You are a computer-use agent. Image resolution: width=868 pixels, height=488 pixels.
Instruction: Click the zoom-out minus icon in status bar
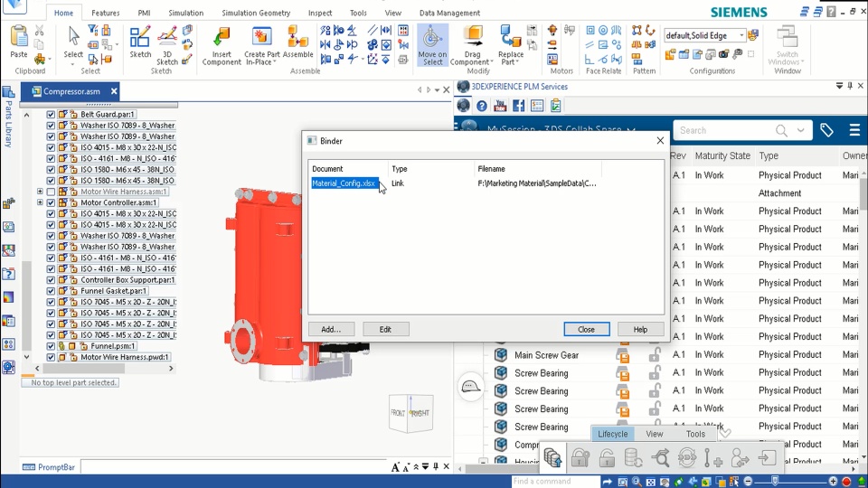748,482
